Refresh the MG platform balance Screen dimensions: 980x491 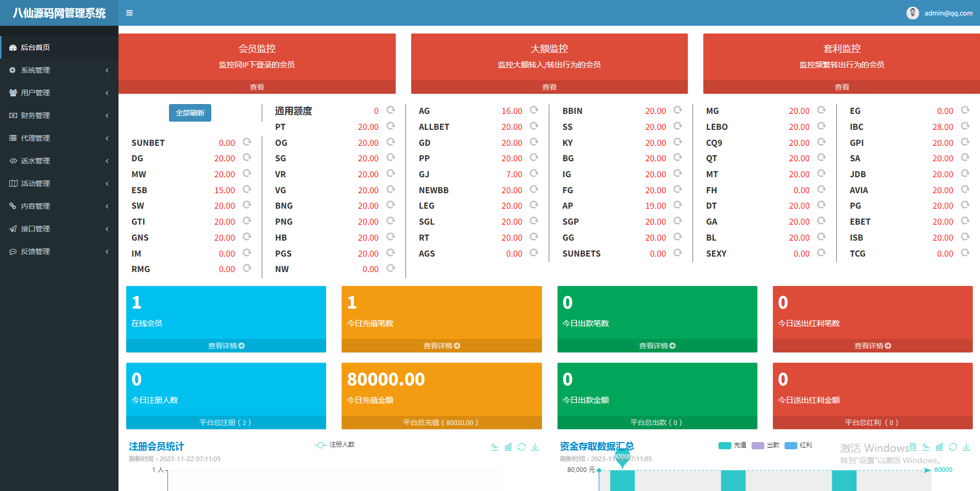(821, 110)
